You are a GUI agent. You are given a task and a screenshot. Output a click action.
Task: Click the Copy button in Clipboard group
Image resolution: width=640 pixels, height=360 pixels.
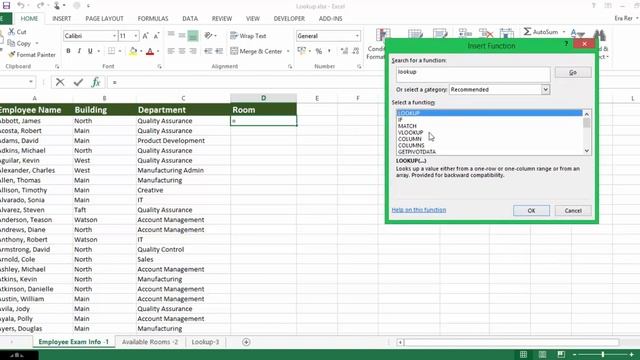19,43
